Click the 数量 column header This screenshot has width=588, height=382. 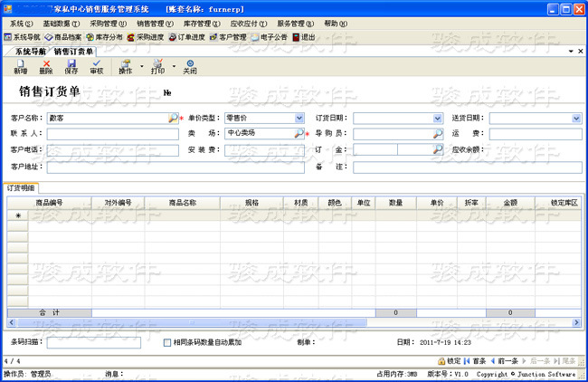click(395, 203)
